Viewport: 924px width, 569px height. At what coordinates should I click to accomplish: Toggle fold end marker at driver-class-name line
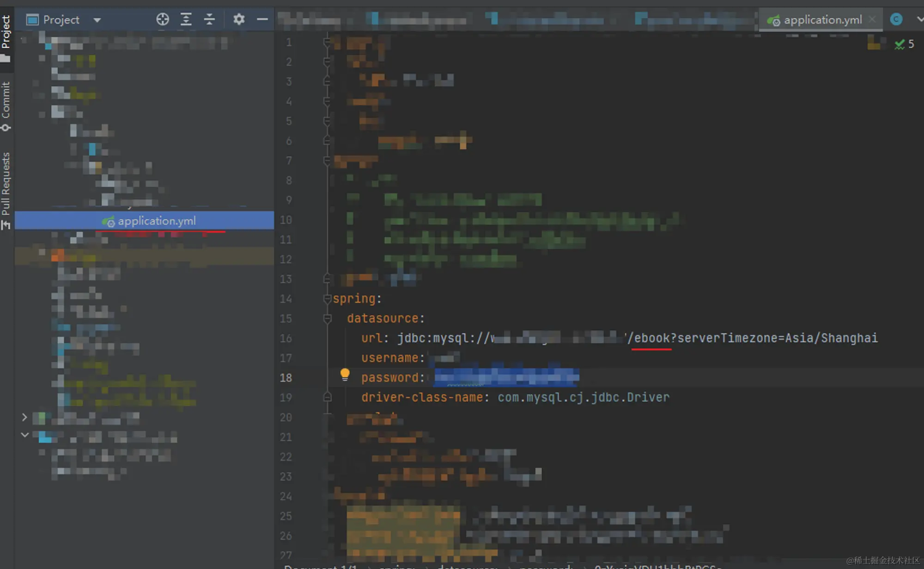click(x=327, y=397)
